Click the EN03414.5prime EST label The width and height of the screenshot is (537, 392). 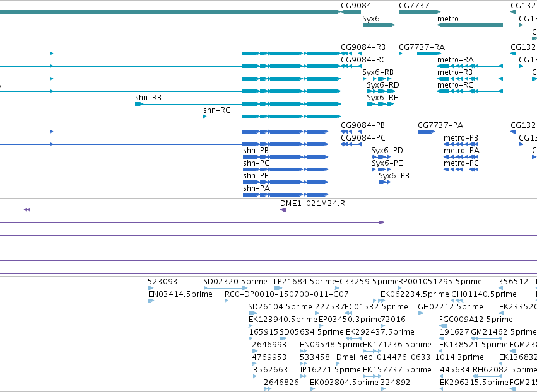click(x=180, y=294)
